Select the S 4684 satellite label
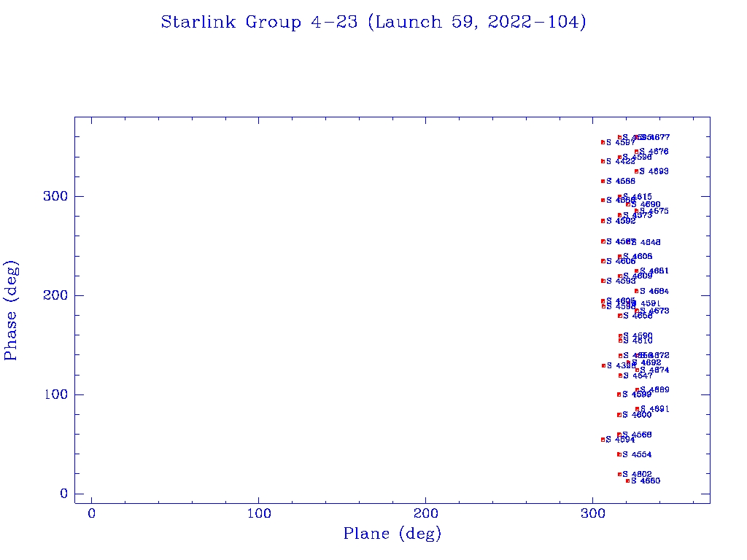747x560 pixels. coord(654,291)
